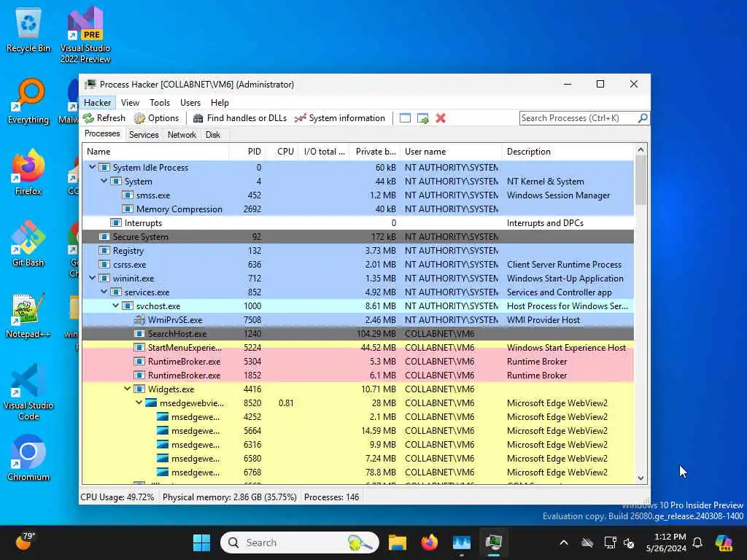The image size is (747, 560).
Task: Select the msedgewebview process PID 6768
Action: (357, 472)
